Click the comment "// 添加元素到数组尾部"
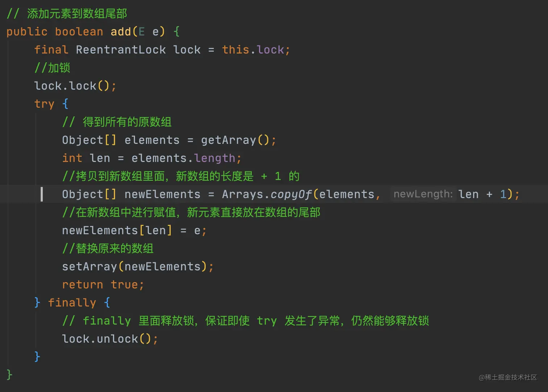This screenshot has height=392, width=548. click(67, 13)
